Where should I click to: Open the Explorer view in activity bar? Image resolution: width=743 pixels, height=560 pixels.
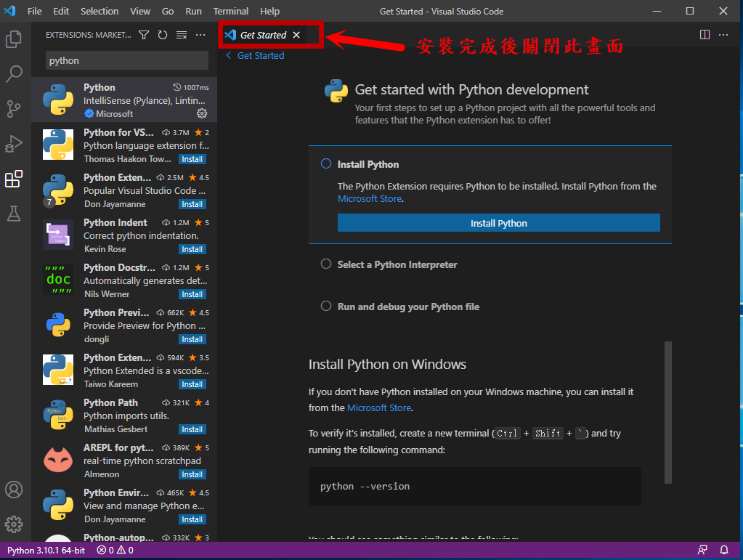(14, 38)
